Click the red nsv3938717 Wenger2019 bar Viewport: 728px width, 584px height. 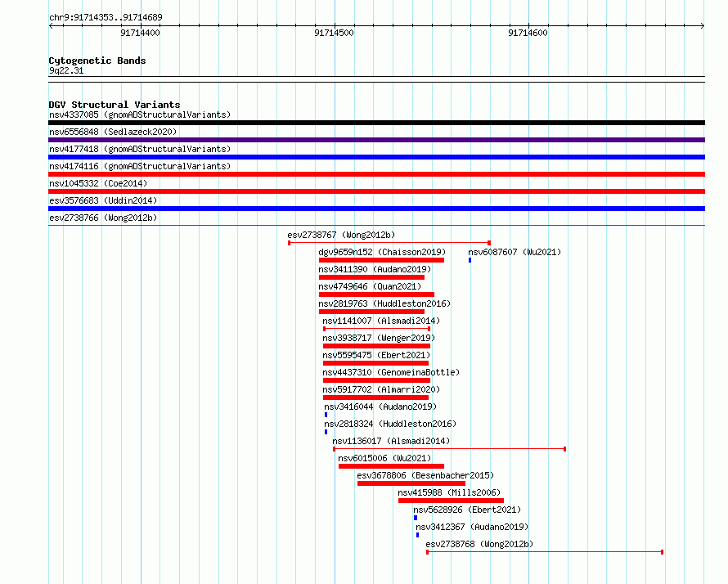[x=376, y=346]
